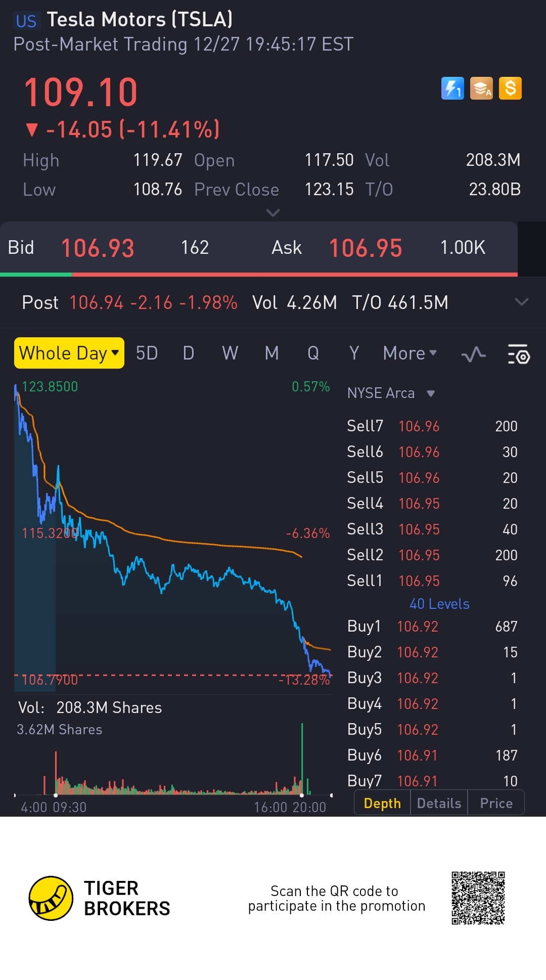
Task: Tap the yellow dollar sign badge icon
Action: (x=510, y=88)
